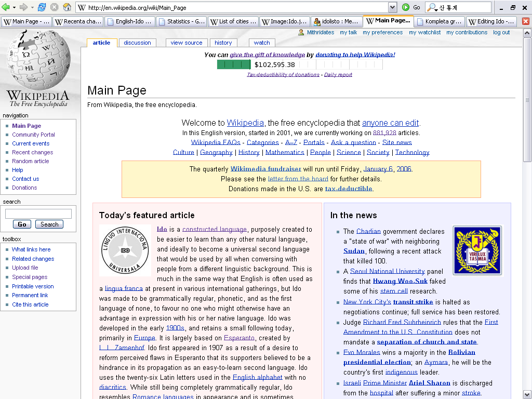
Task: Minimize the browser window
Action: click(501, 8)
